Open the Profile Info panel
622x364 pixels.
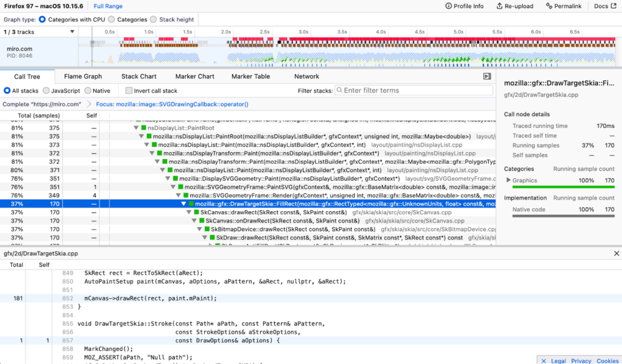[x=464, y=6]
